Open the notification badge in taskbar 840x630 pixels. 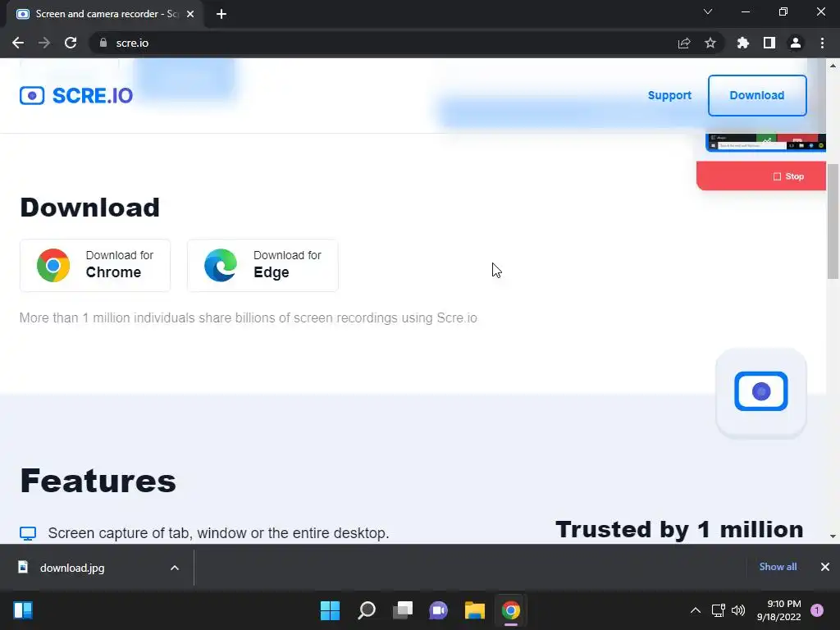817,610
